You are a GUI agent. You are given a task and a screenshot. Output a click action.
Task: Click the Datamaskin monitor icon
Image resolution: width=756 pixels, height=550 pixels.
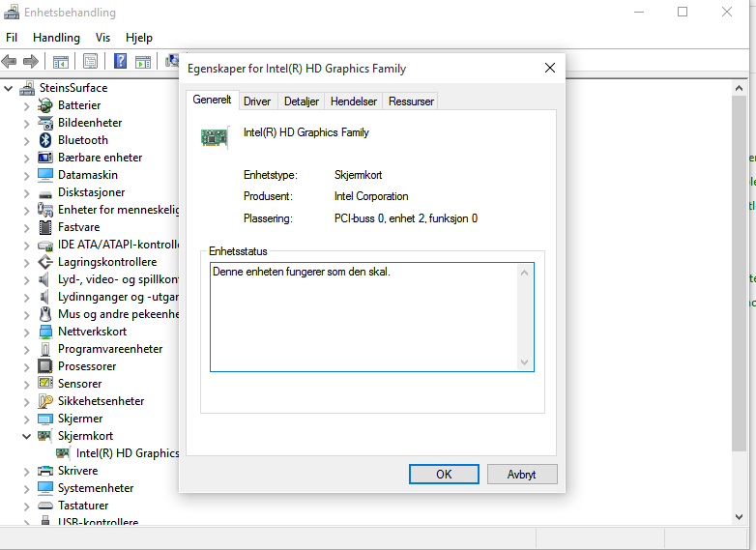click(x=45, y=175)
